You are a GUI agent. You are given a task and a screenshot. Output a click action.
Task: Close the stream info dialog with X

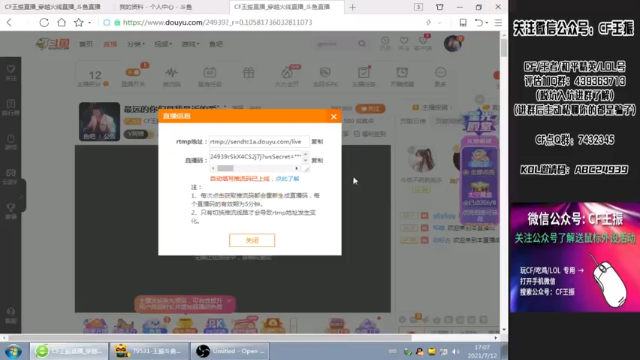coord(333,117)
